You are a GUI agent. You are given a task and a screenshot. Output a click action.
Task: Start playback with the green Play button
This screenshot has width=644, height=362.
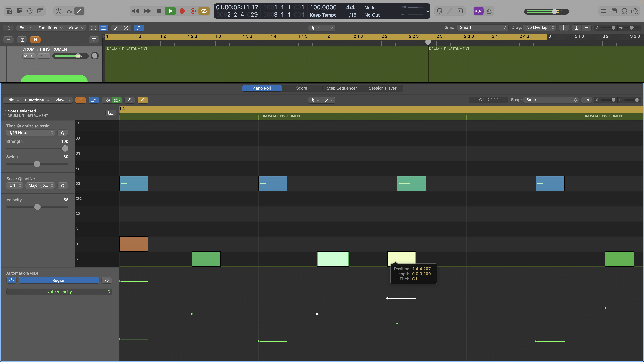tap(170, 11)
